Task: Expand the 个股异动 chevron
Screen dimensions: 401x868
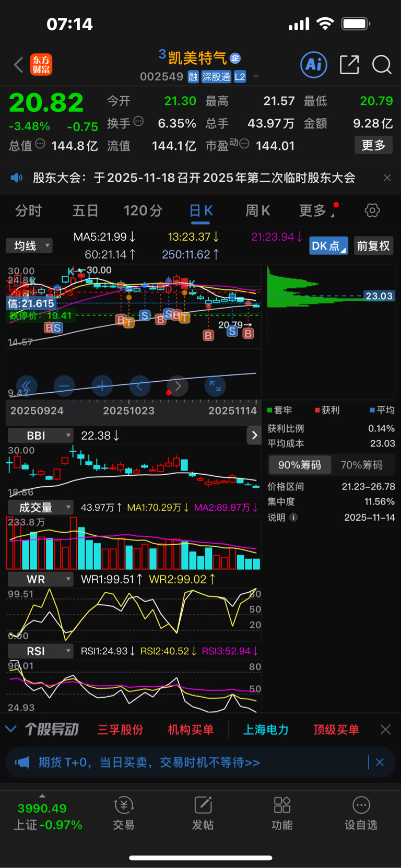Action: coord(11,729)
